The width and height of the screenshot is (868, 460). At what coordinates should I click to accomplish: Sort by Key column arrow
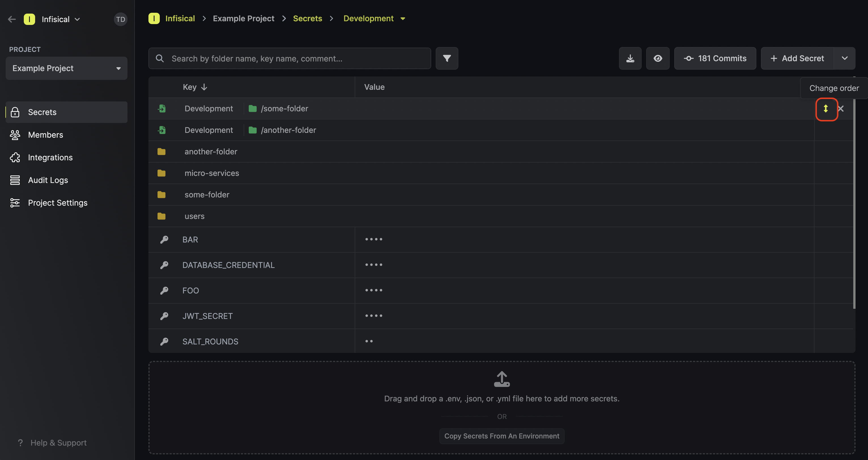tap(204, 87)
